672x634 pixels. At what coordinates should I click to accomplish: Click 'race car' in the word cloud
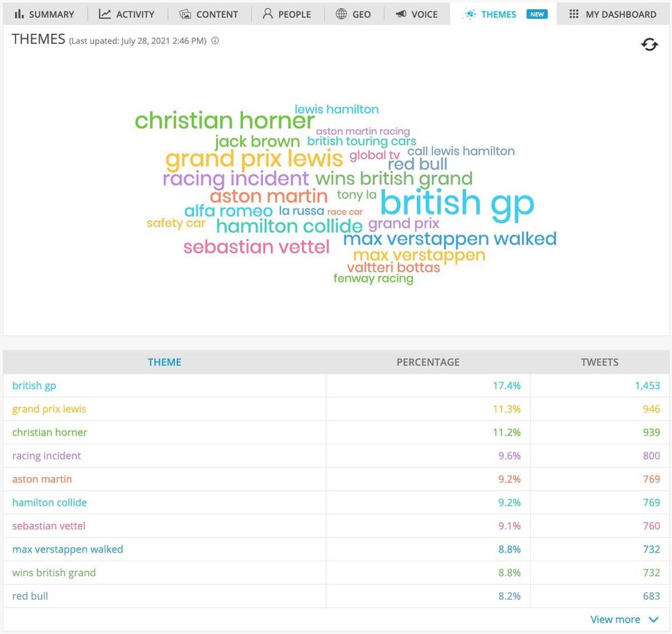[345, 212]
